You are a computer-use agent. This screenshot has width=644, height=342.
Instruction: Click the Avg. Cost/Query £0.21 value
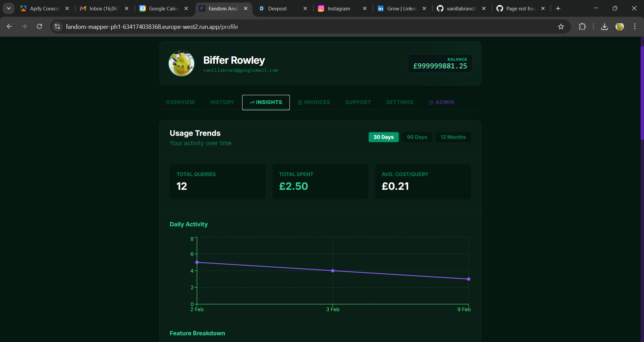coord(395,186)
